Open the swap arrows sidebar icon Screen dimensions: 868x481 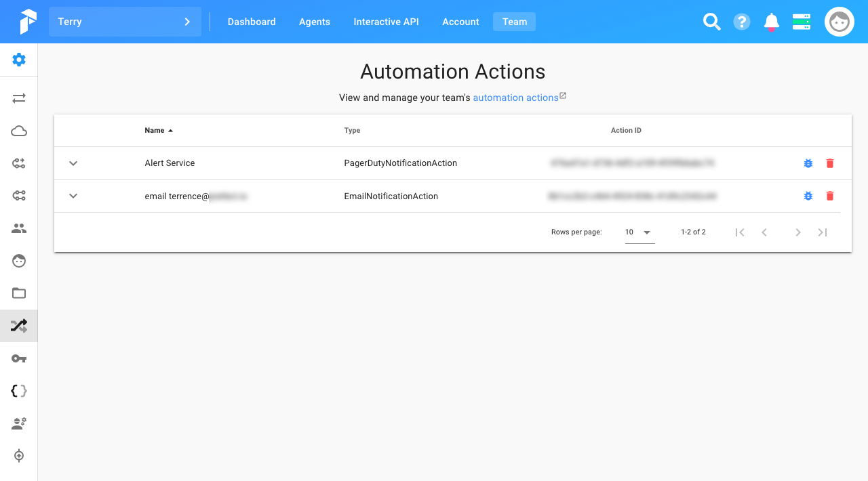point(19,98)
